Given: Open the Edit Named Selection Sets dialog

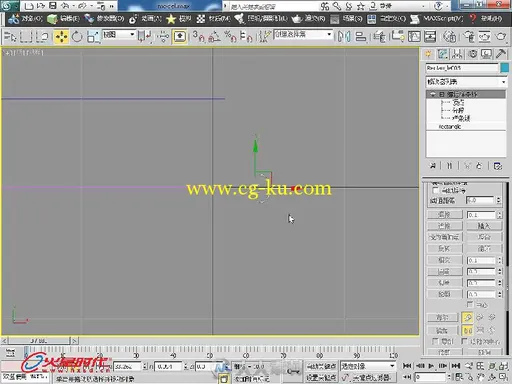Looking at the screenshot, I should click(x=264, y=37).
